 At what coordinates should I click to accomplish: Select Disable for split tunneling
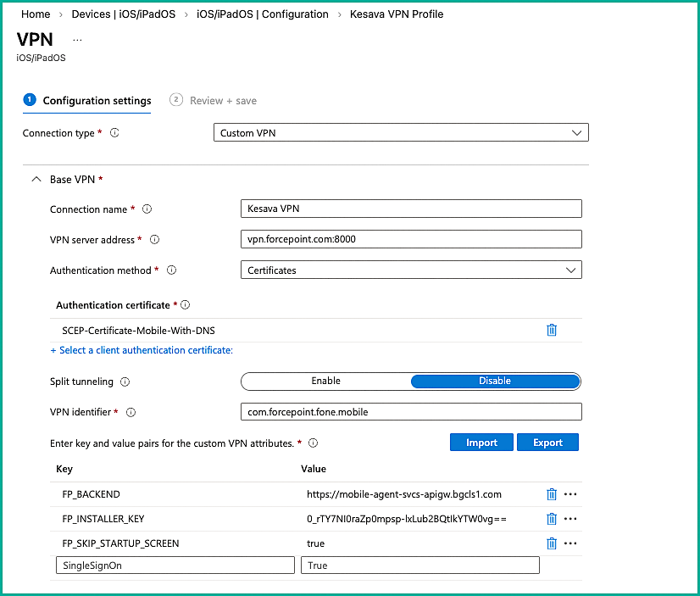(x=495, y=382)
